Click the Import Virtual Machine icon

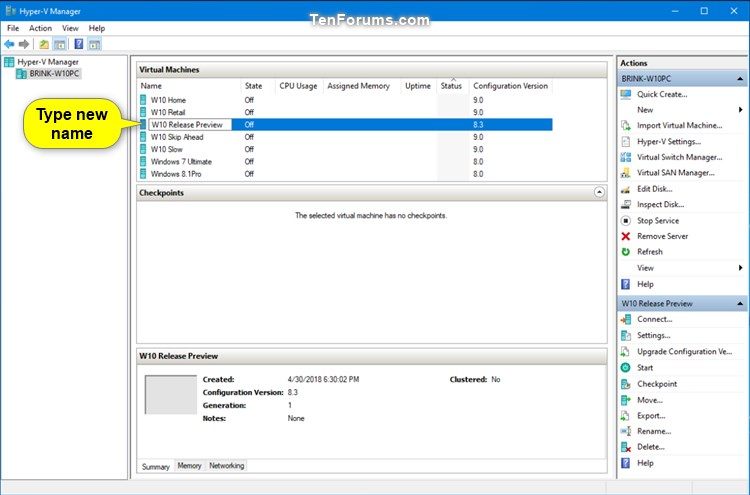pyautogui.click(x=626, y=125)
